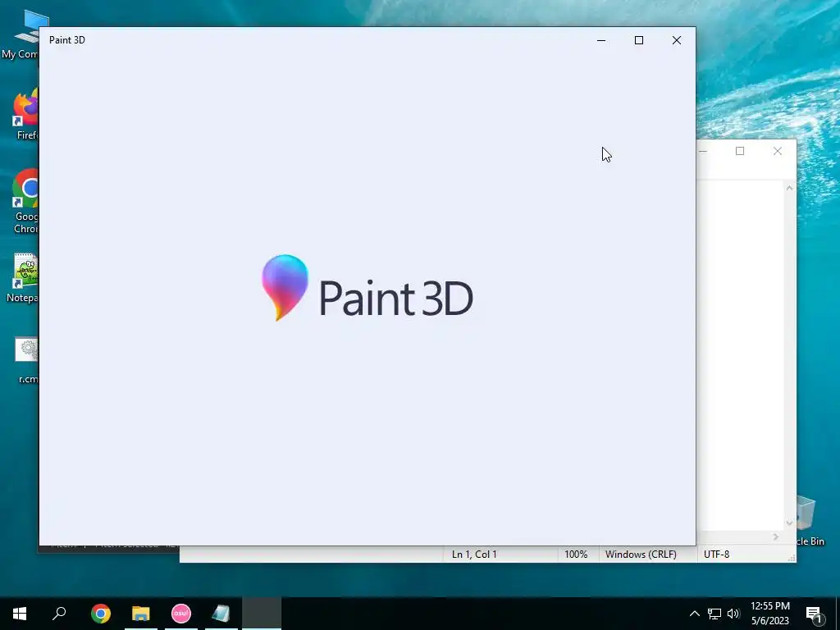Click Notepad's horizontal scrollbar right arrow
840x630 pixels.
click(x=776, y=536)
